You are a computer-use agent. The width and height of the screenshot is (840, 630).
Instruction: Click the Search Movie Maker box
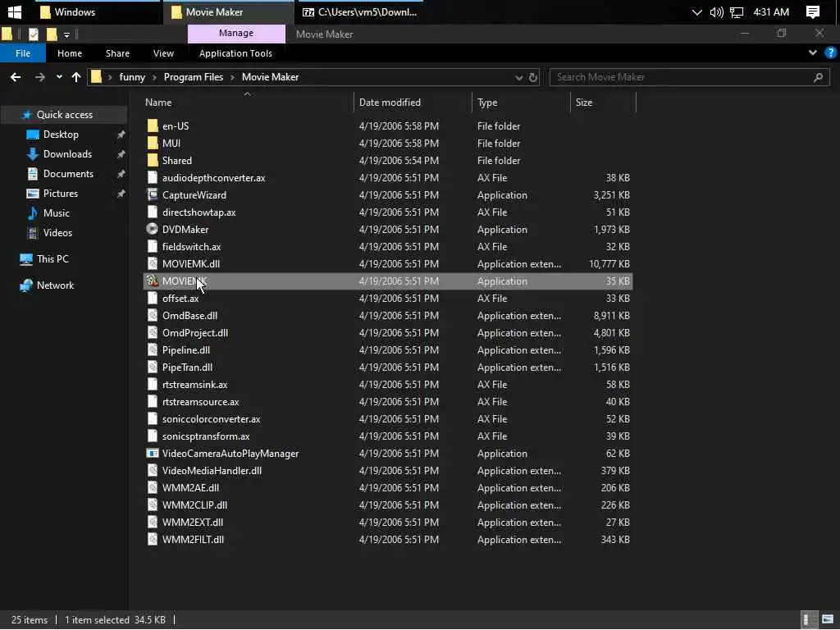689,77
